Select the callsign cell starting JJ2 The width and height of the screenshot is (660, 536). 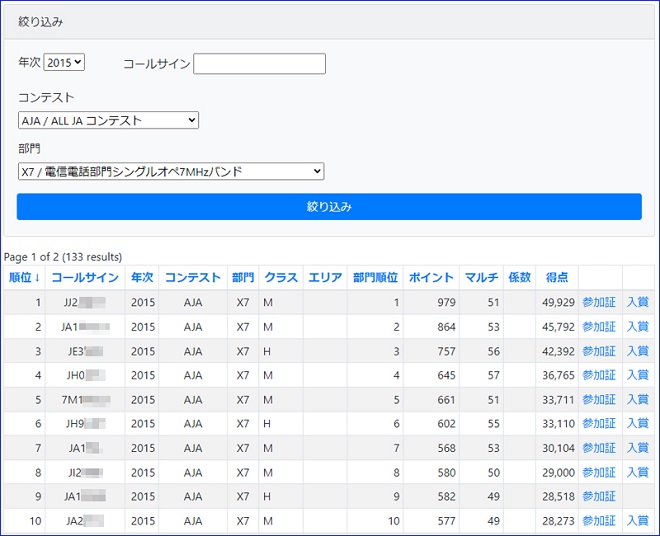click(x=85, y=302)
